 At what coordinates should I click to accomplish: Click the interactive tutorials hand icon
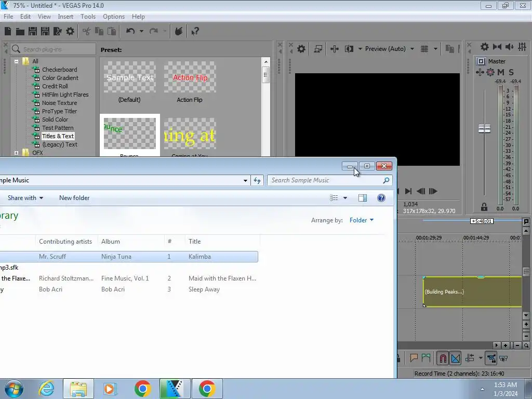[179, 31]
